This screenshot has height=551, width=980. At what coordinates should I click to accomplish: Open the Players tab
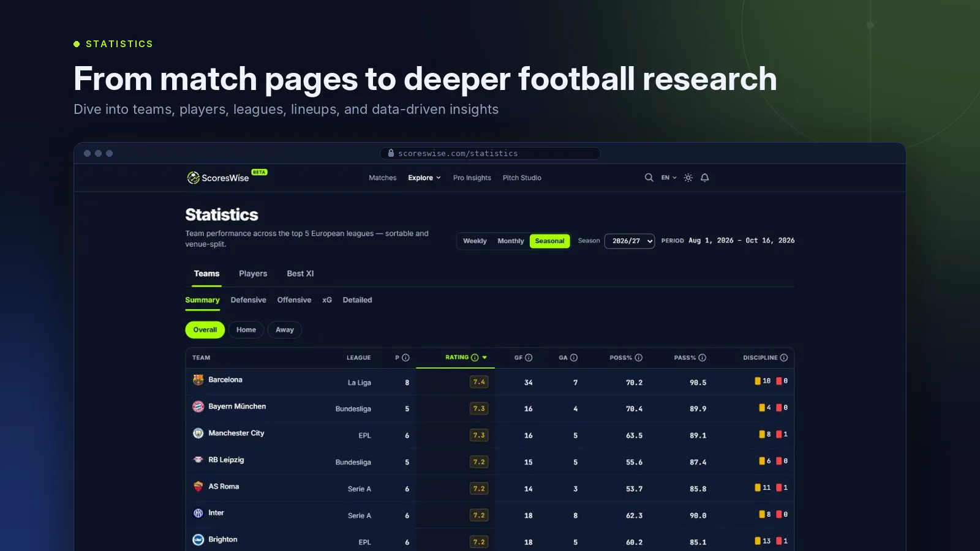click(253, 274)
